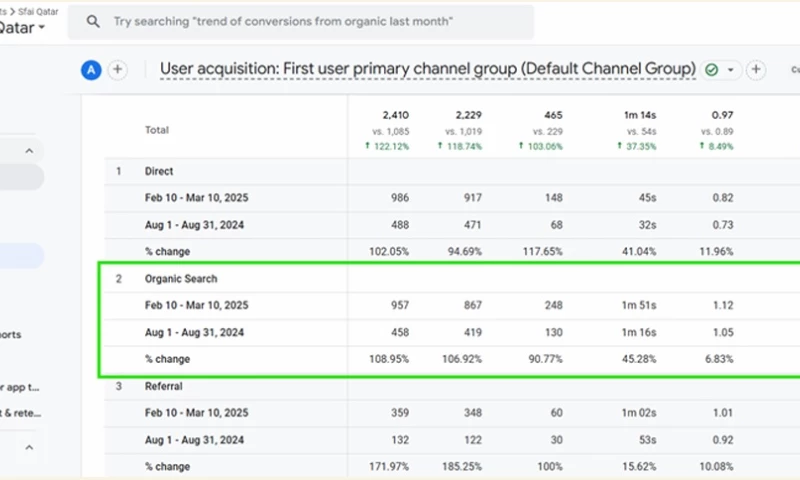Click the green 8.49% change indicator
The image size is (800, 480).
coord(716,146)
